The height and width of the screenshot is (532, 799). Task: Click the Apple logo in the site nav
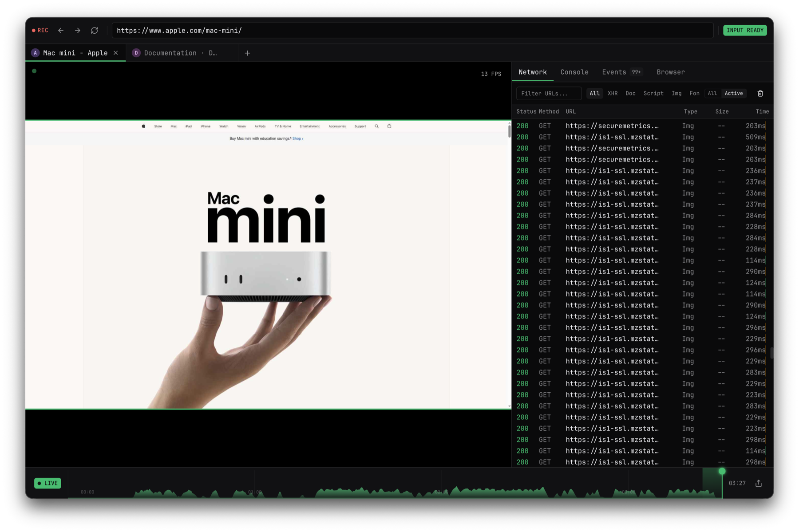click(143, 126)
